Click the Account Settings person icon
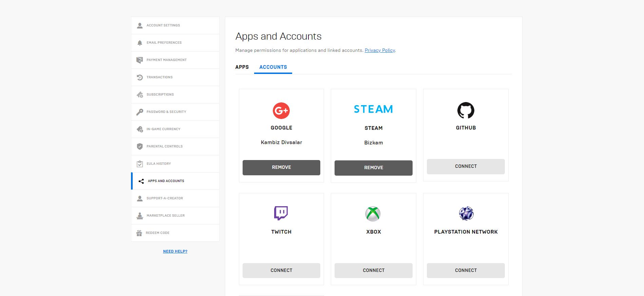 (x=140, y=25)
